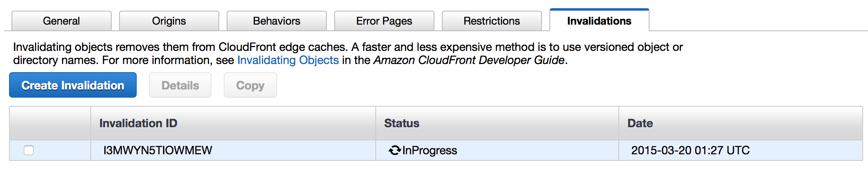The height and width of the screenshot is (174, 868).
Task: Click the Copy button
Action: [250, 85]
